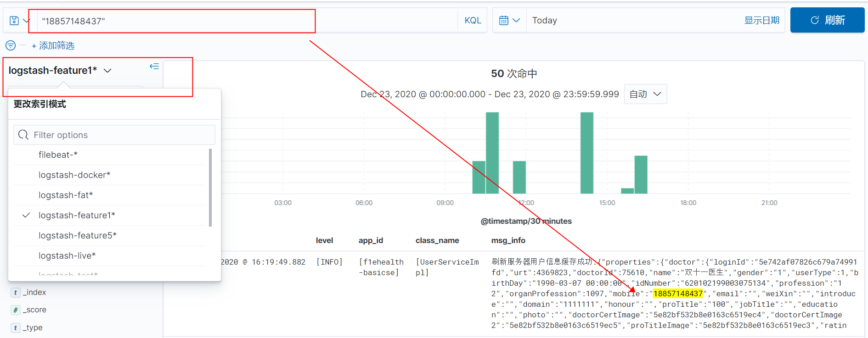Viewport: 868px width, 338px height.
Task: Click the class_name column header
Action: pyautogui.click(x=437, y=240)
